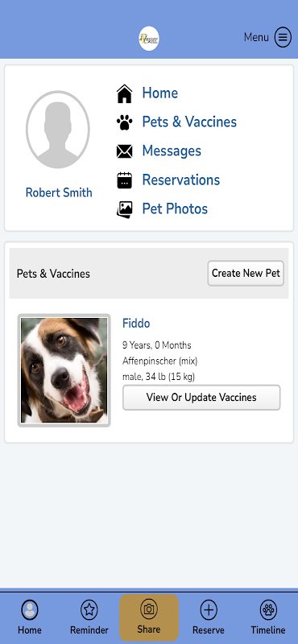
Task: Click the center logo in header
Action: tap(149, 39)
